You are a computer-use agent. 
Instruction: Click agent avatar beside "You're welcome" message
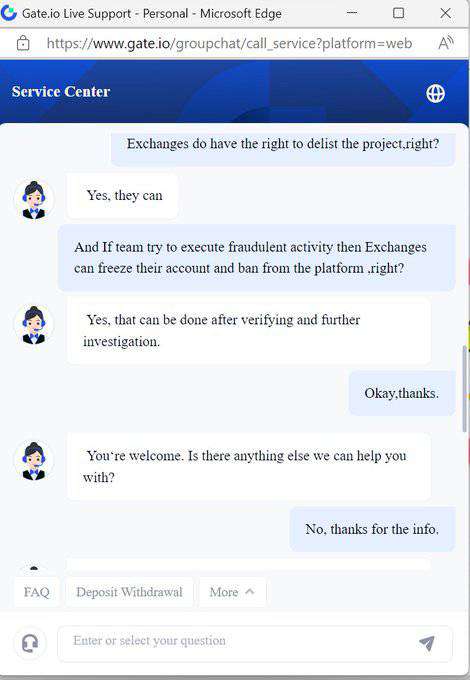[34, 461]
